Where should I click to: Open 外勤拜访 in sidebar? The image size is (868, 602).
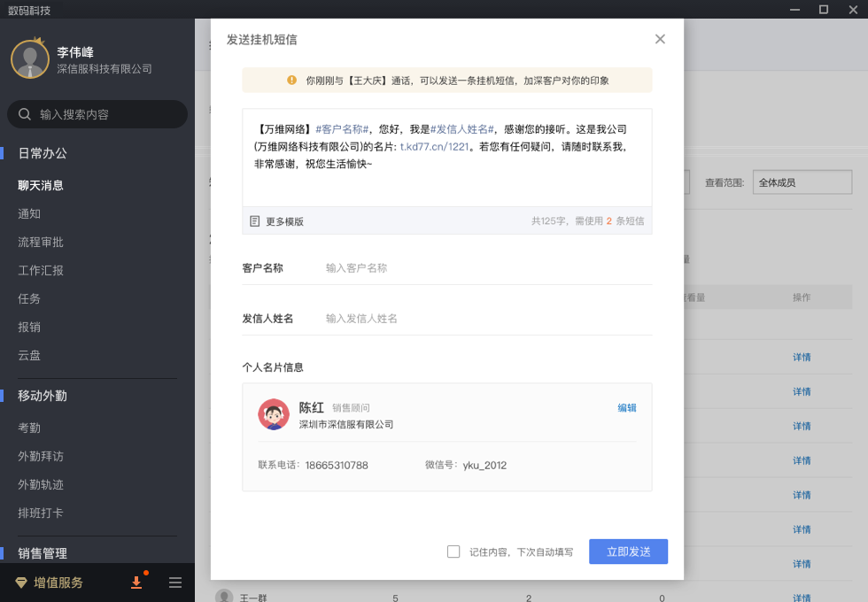(x=41, y=456)
